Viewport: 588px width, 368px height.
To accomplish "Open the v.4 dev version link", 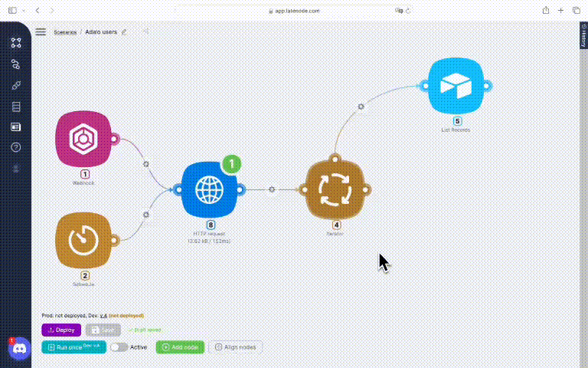I will pos(103,315).
